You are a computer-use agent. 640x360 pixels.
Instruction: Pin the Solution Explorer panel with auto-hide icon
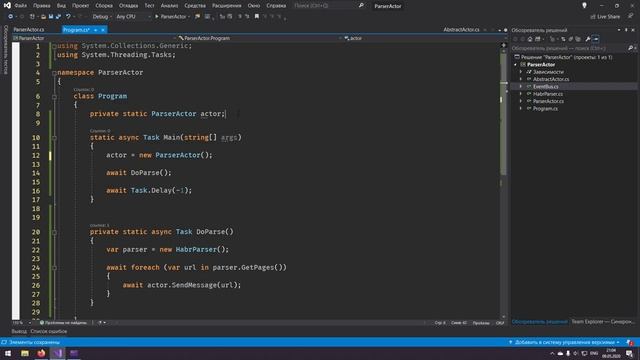tap(626, 30)
